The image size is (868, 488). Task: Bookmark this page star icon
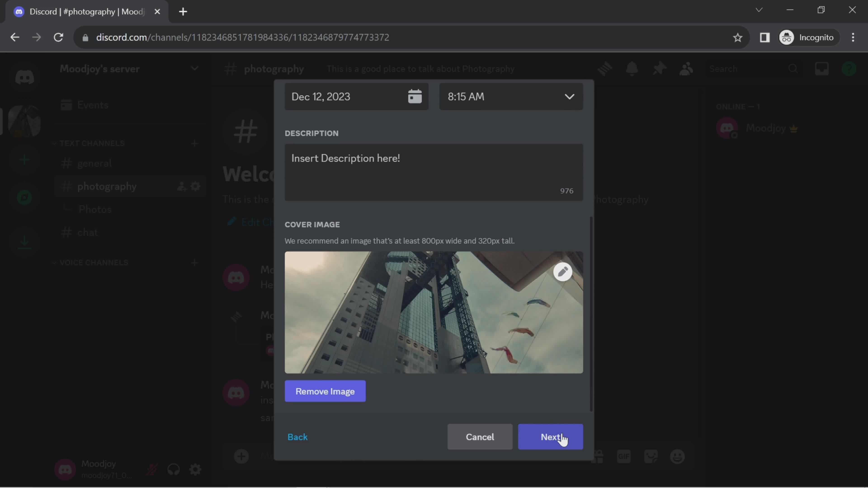738,37
